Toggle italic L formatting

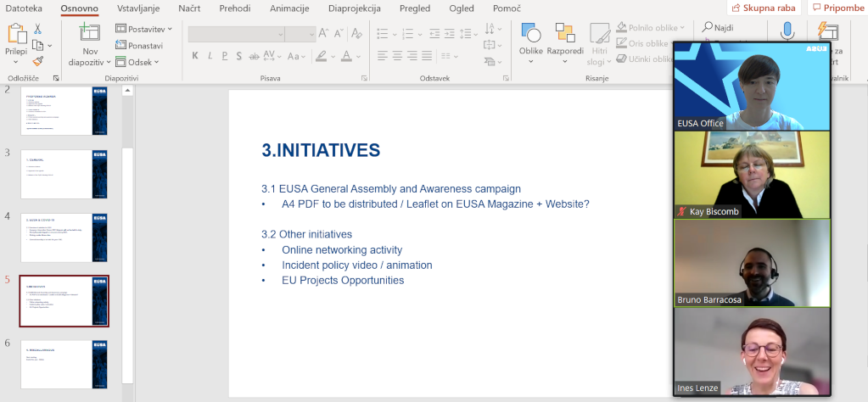pyautogui.click(x=210, y=56)
